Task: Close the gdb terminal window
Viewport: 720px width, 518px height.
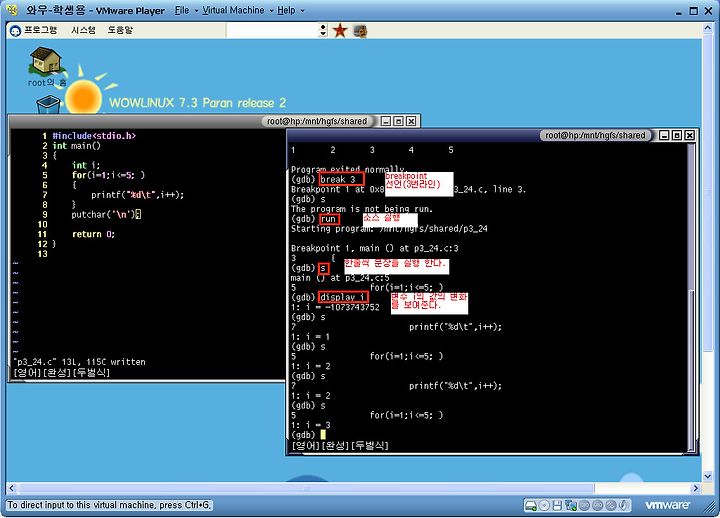Action: pos(690,135)
